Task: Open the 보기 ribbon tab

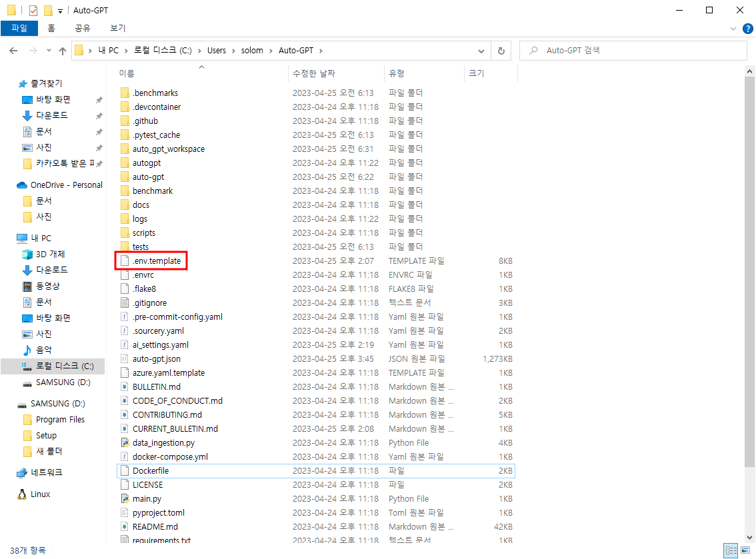Action: [117, 28]
